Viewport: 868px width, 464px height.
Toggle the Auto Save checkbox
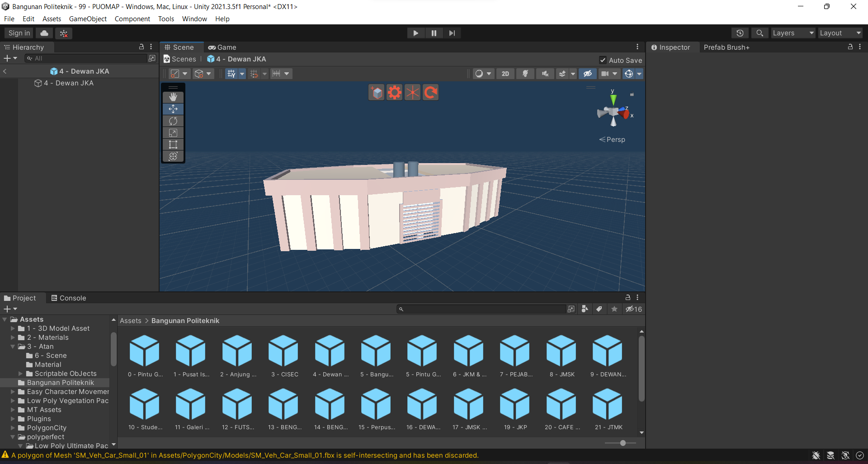coord(603,60)
